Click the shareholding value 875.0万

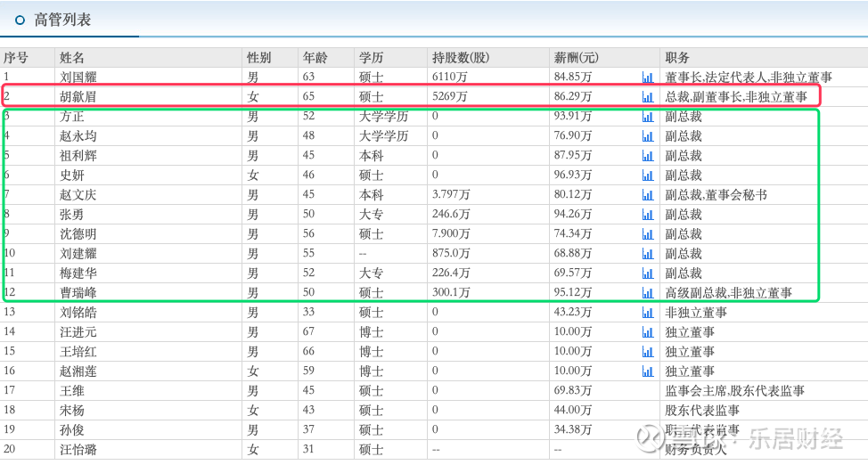tap(451, 254)
